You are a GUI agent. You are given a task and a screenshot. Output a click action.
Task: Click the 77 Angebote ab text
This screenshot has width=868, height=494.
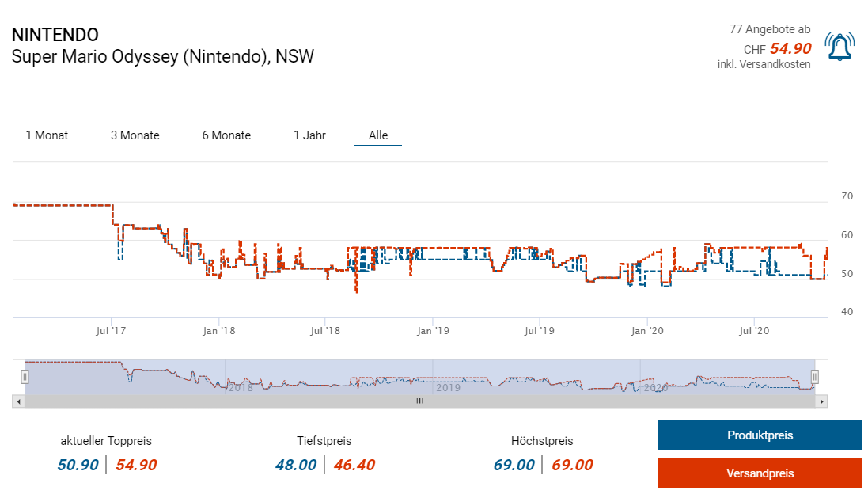coord(769,29)
